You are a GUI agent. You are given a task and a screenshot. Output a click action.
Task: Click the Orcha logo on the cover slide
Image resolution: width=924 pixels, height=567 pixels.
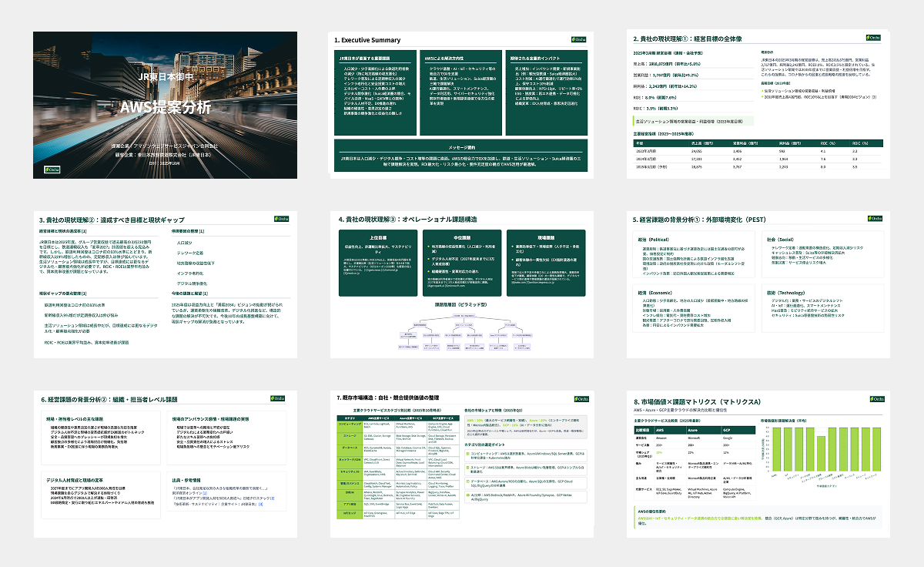(51, 169)
